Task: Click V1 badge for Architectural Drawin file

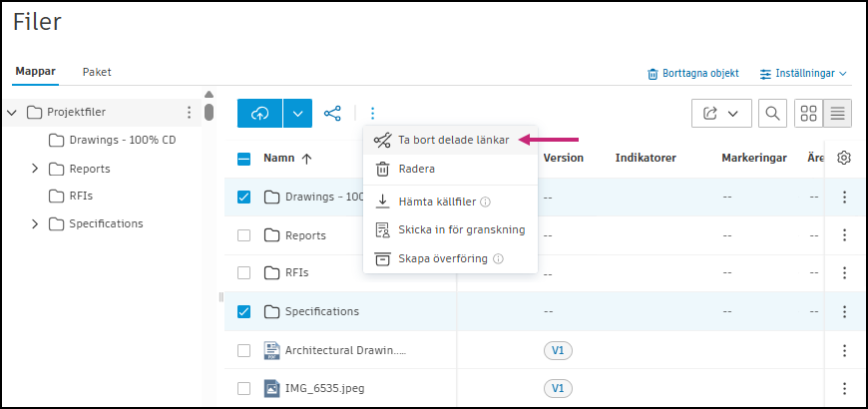Action: 558,350
